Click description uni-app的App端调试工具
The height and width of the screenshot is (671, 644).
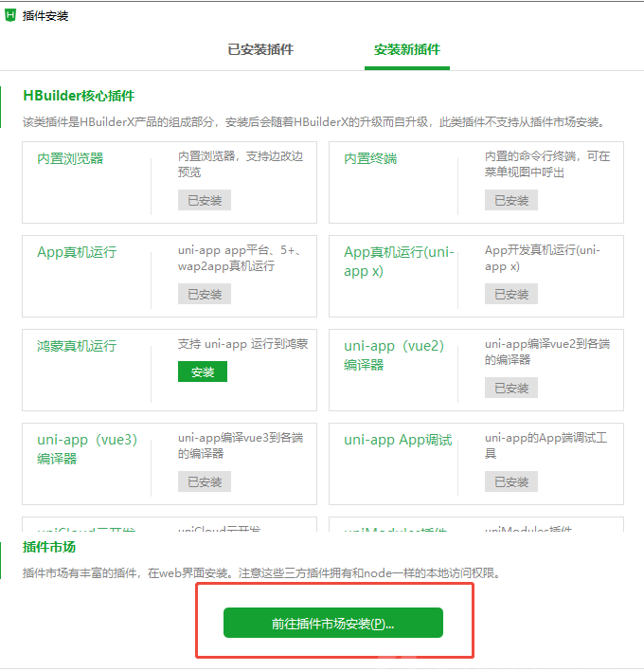pyautogui.click(x=546, y=445)
